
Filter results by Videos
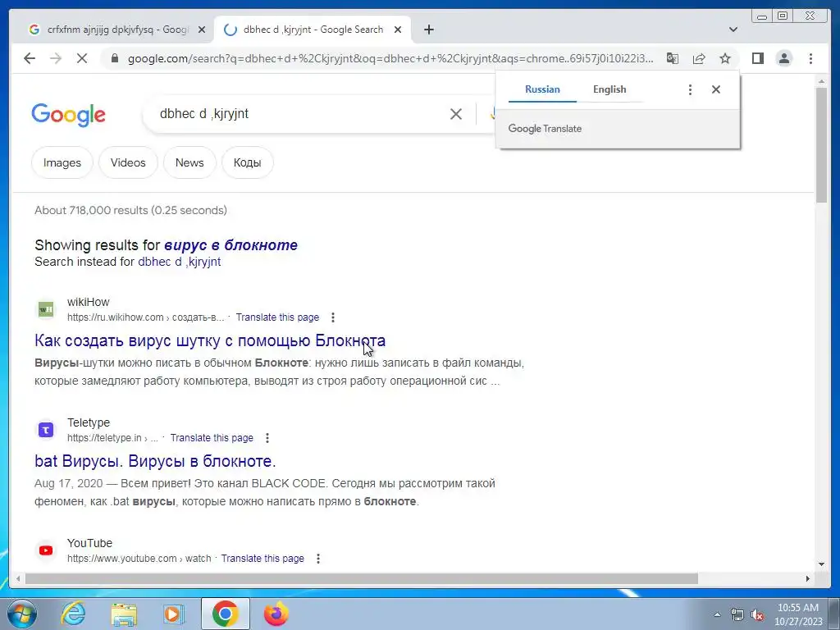[x=128, y=162]
